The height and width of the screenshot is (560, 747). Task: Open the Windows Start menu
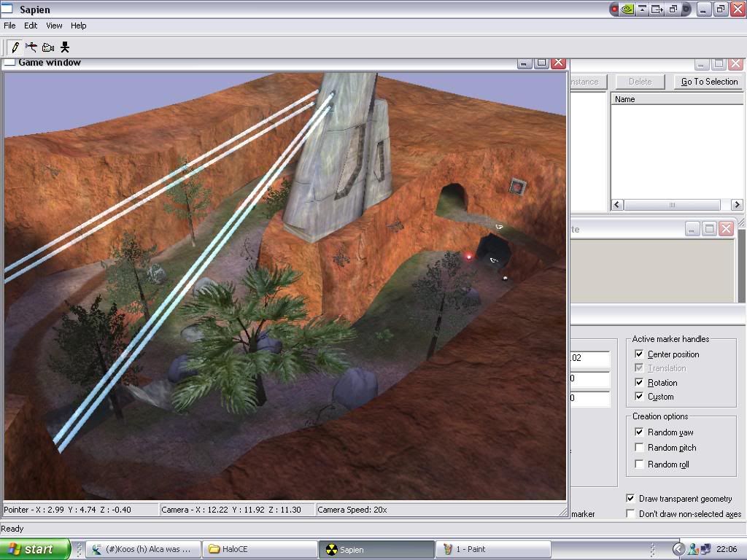(x=35, y=549)
